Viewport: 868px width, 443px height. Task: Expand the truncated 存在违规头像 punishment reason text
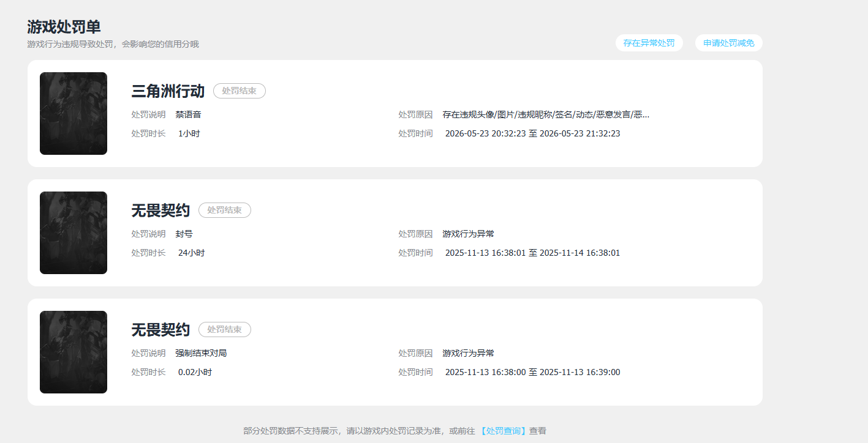click(x=546, y=114)
